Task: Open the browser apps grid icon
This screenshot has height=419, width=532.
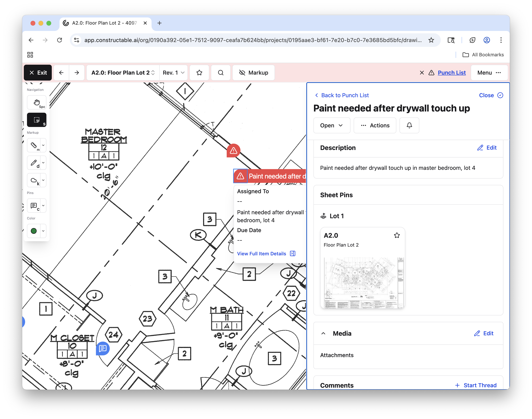Action: pyautogui.click(x=30, y=55)
